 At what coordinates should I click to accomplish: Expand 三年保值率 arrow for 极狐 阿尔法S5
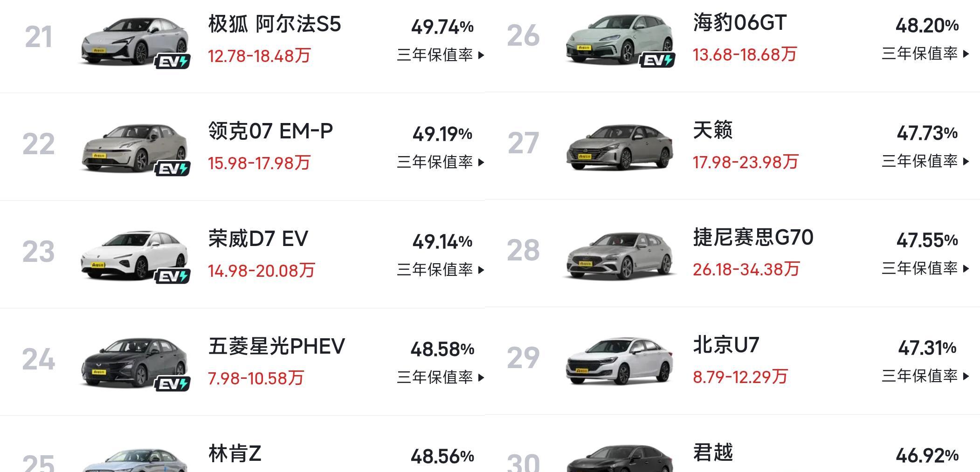[x=482, y=55]
